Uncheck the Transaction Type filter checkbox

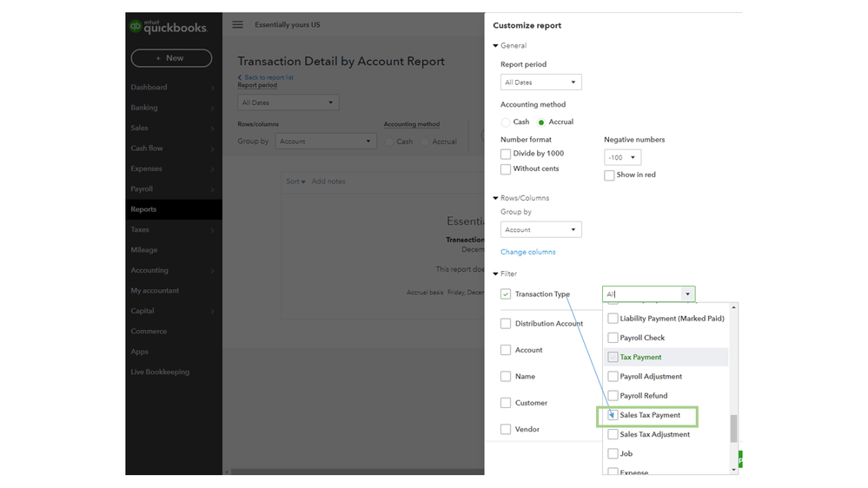506,294
